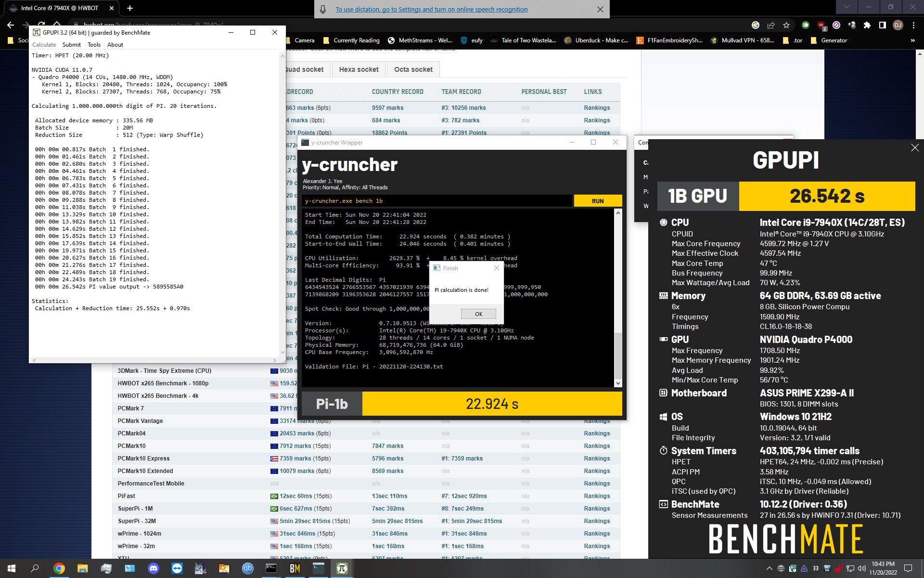Open Submit menu in GPUPI window
The height and width of the screenshot is (578, 924).
(x=72, y=45)
